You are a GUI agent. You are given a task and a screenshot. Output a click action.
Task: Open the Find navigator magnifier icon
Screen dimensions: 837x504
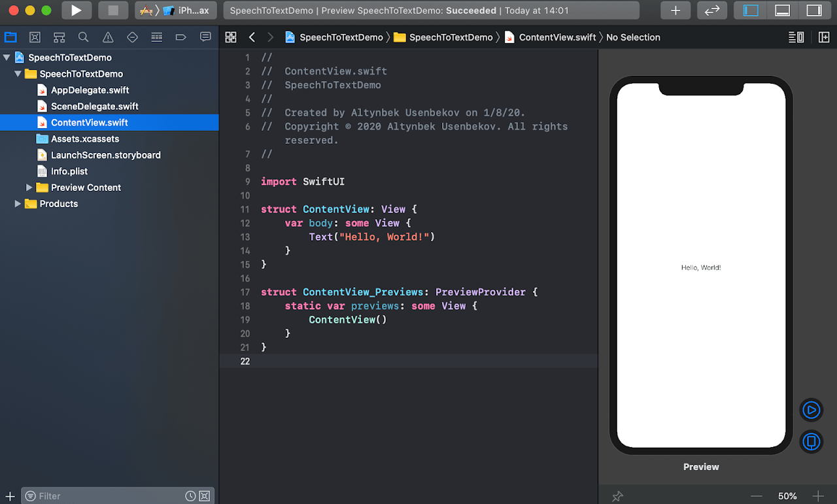tap(84, 37)
